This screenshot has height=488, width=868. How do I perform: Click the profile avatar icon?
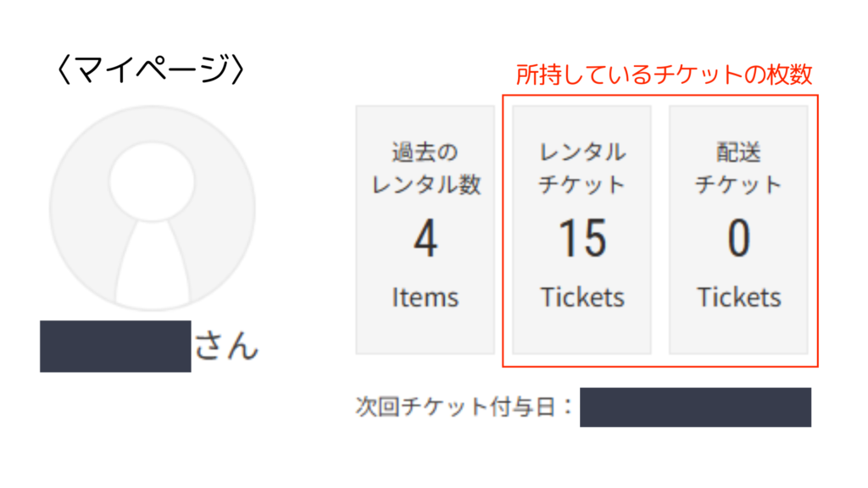(x=154, y=208)
